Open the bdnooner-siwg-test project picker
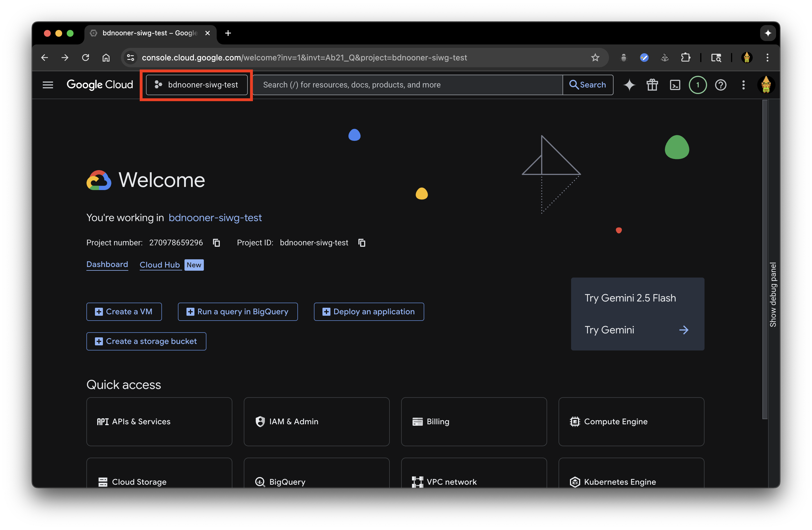Image resolution: width=812 pixels, height=530 pixels. pos(197,85)
